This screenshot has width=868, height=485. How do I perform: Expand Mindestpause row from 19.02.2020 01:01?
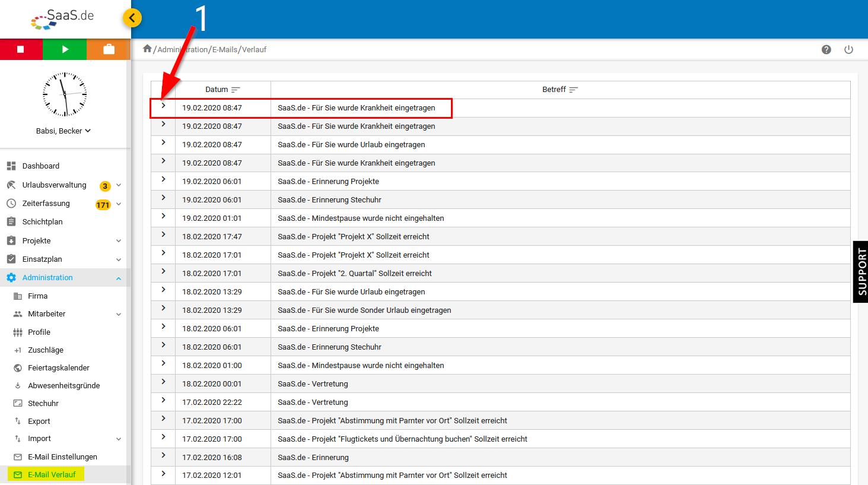pos(163,216)
